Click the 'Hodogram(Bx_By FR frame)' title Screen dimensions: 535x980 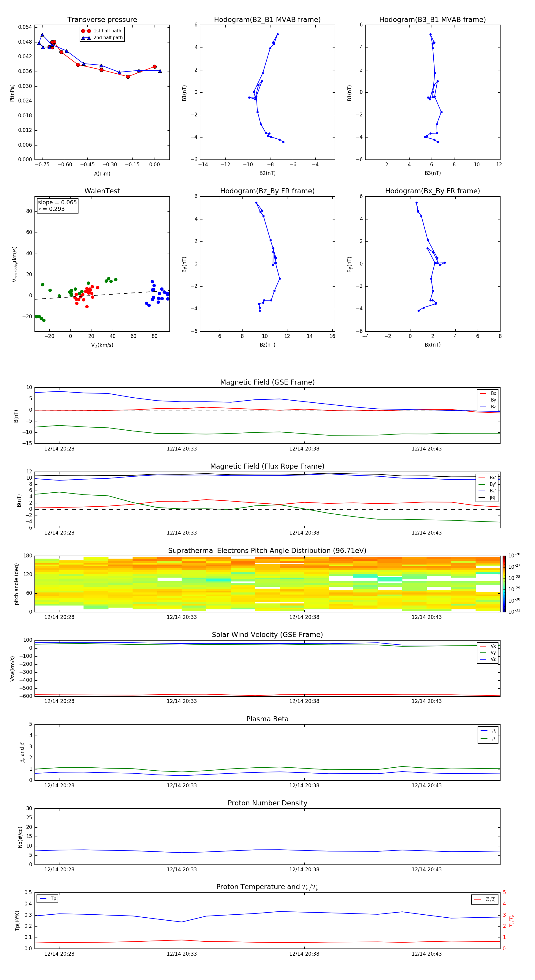432,191
